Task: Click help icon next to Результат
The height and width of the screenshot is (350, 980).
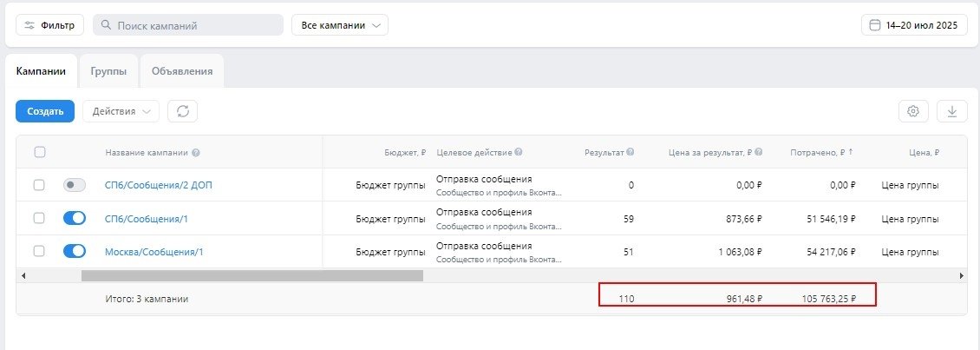Action: click(630, 152)
